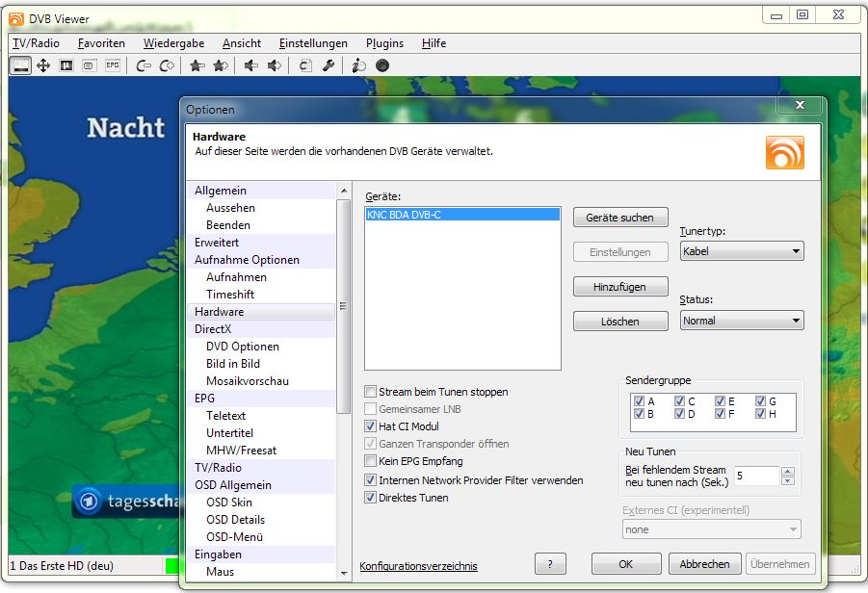
Task: Click the Löschen button
Action: coord(620,322)
